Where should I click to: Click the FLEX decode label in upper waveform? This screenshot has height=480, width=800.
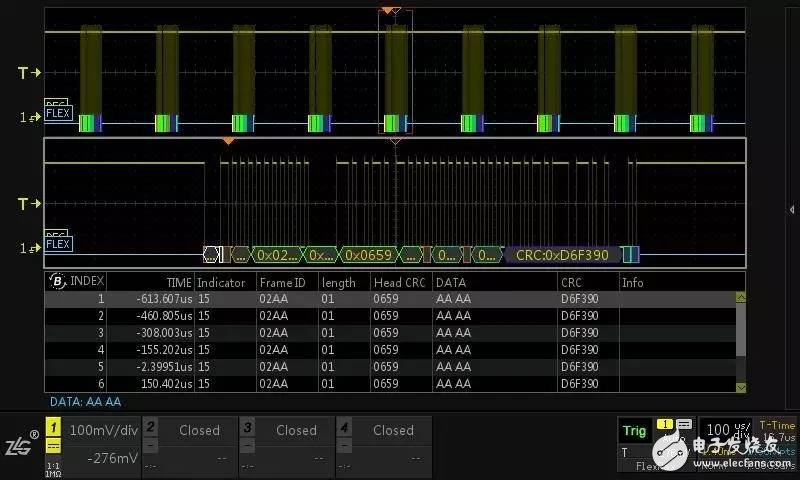tap(58, 113)
